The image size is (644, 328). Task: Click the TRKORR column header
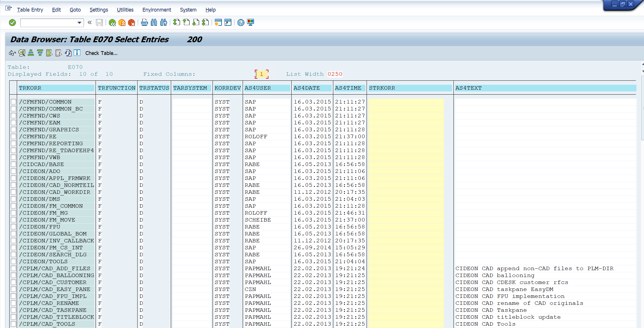[x=30, y=88]
